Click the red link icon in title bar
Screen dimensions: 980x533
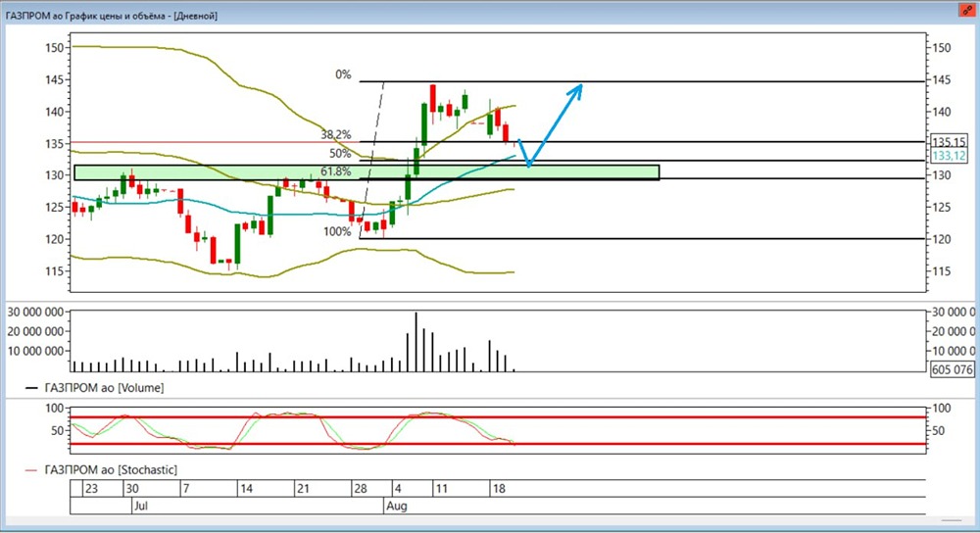pos(967,10)
